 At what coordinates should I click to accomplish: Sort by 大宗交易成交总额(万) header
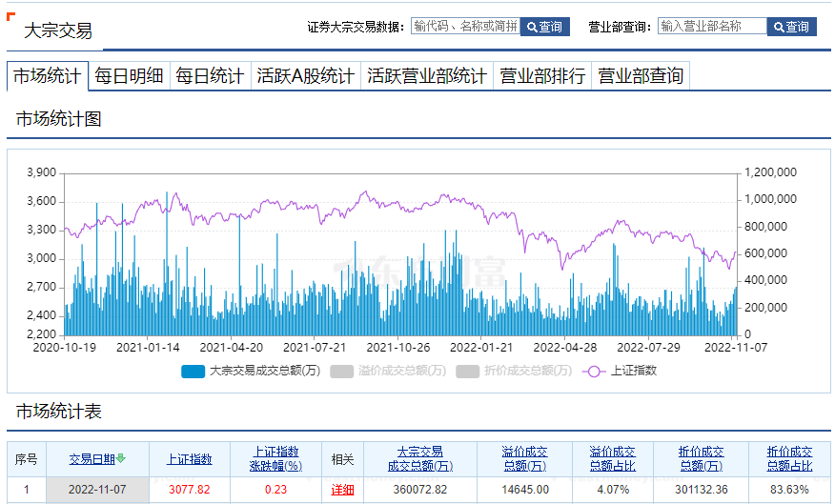click(420, 459)
